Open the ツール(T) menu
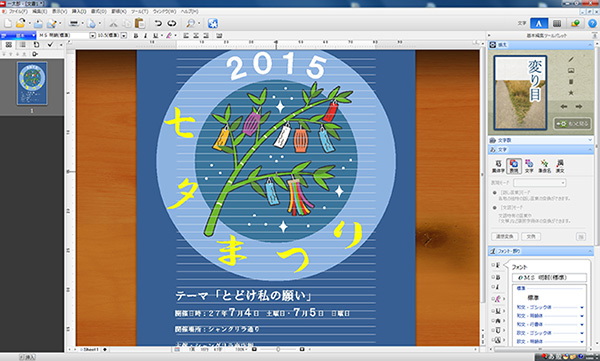The width and height of the screenshot is (600, 361). point(139,11)
